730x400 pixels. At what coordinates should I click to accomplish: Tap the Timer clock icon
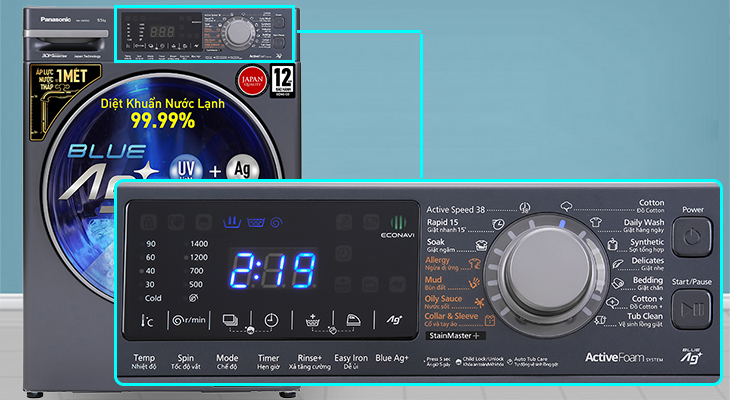[x=271, y=320]
